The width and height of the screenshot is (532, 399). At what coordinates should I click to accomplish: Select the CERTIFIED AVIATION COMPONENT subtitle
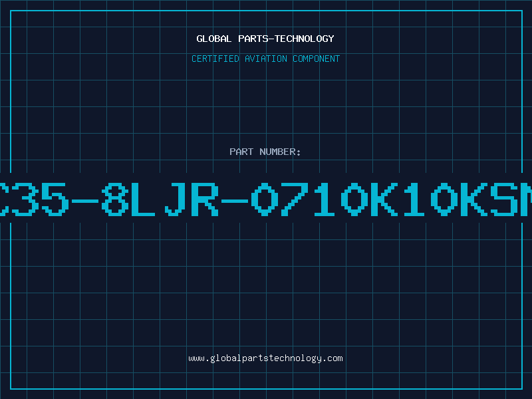(265, 59)
